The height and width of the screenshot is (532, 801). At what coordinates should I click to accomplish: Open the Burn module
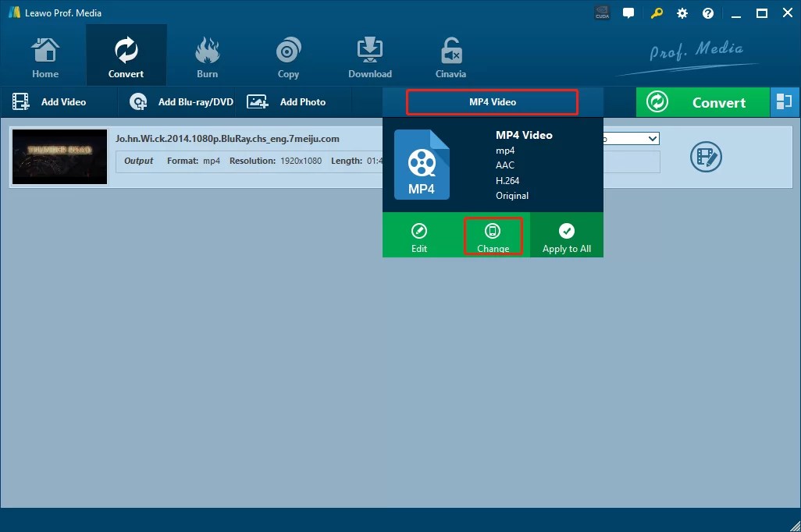coord(207,55)
